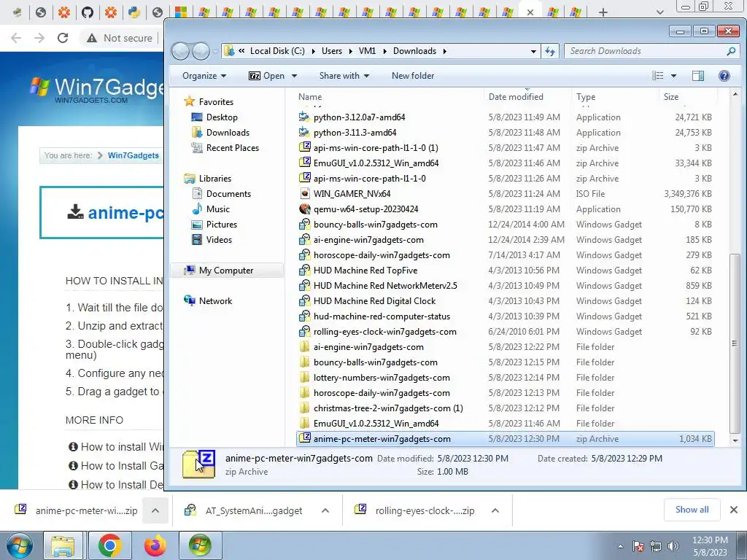Select rolling-eyes-clock-win7gadgets-com gadget icon
This screenshot has height=560, width=747.
point(304,332)
